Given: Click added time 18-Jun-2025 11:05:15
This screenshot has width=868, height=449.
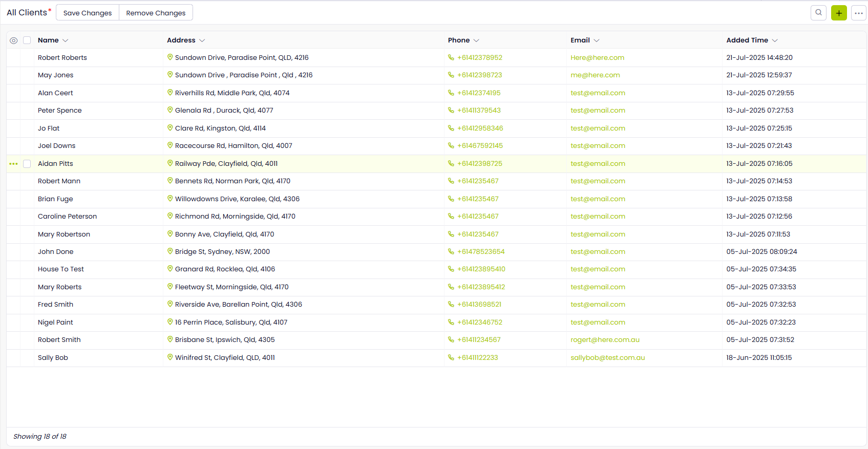Looking at the screenshot, I should click(759, 358).
